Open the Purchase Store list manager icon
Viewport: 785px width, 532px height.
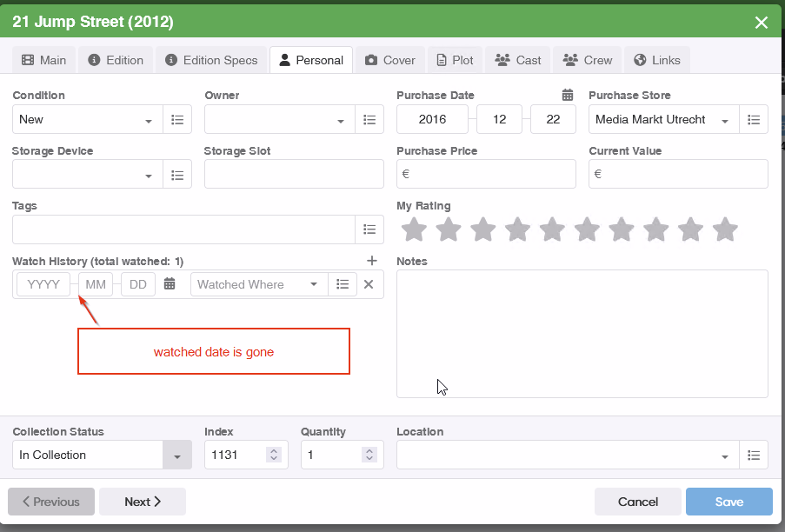(x=754, y=120)
